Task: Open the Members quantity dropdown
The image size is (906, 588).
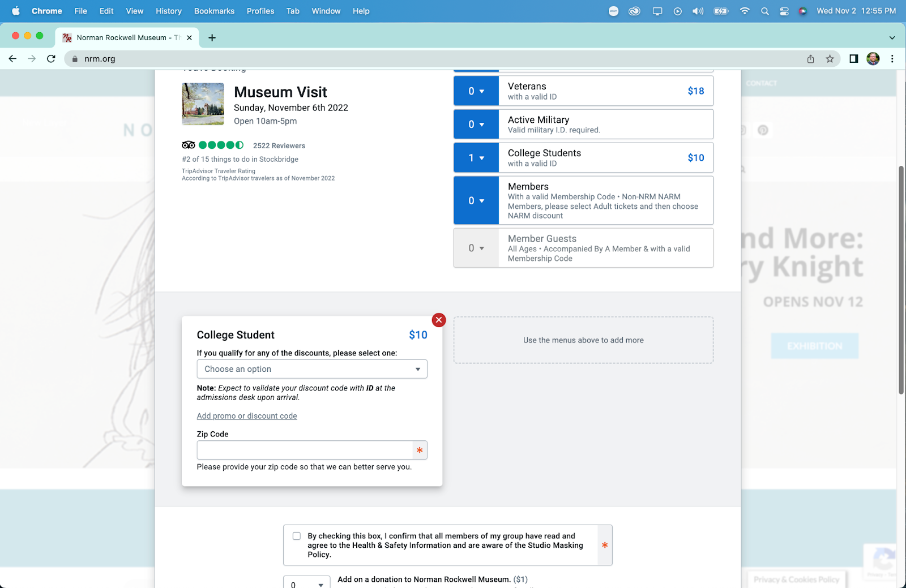Action: pyautogui.click(x=476, y=200)
